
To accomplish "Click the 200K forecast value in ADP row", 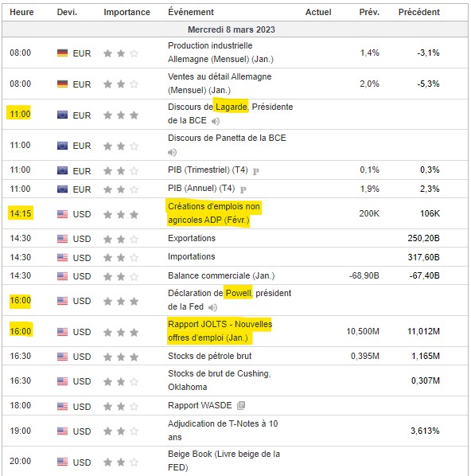I will 369,213.
